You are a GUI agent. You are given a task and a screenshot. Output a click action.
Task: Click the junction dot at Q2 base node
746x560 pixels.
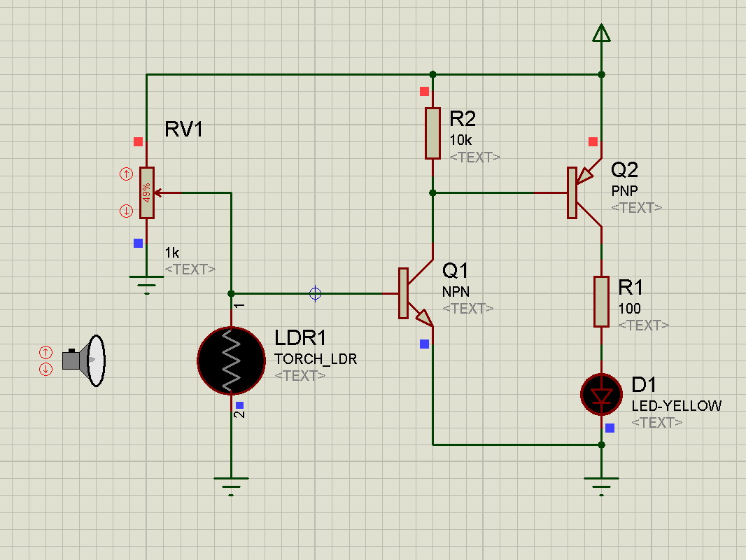432,192
